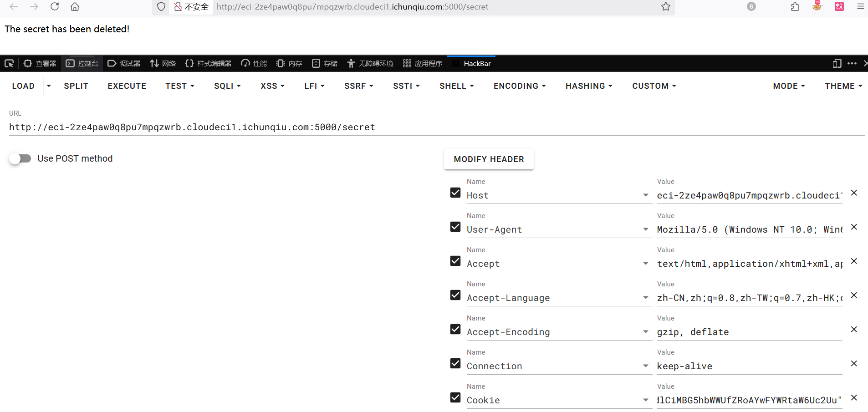
Task: Uncheck the Cookie header checkbox
Action: [455, 397]
